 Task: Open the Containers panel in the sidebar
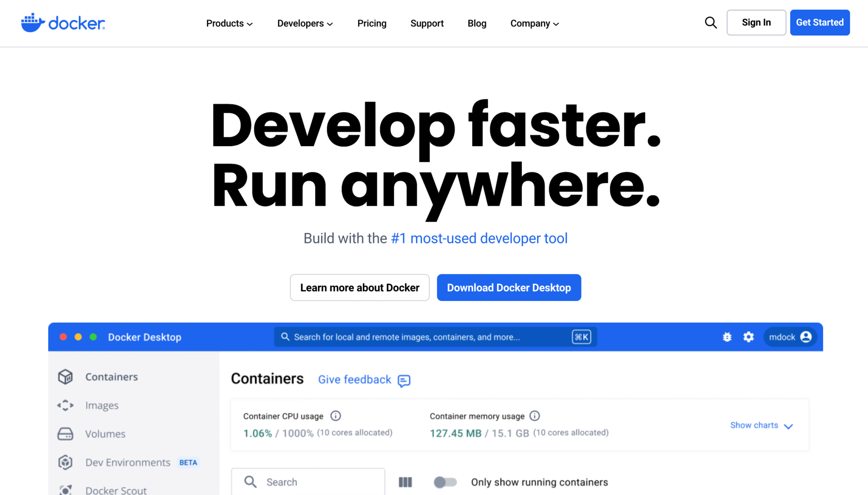pos(111,376)
